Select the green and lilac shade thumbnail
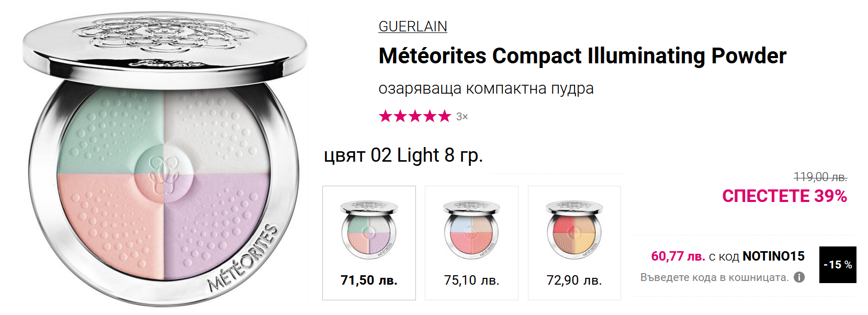Viewport: 868px width, 315px height. 369,229
